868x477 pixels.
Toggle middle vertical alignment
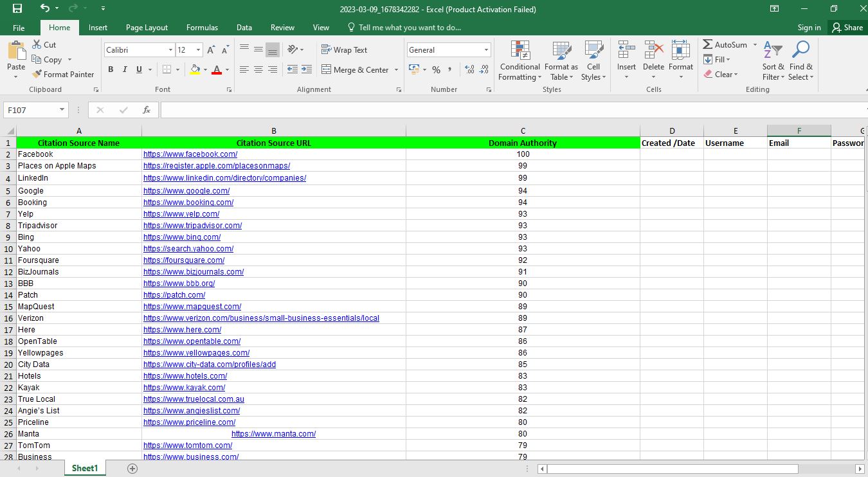point(258,50)
